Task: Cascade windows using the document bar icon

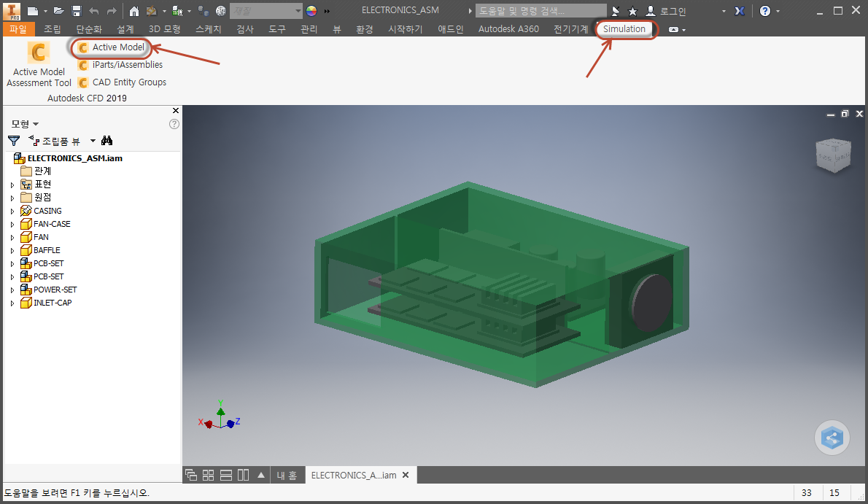Action: pos(191,475)
